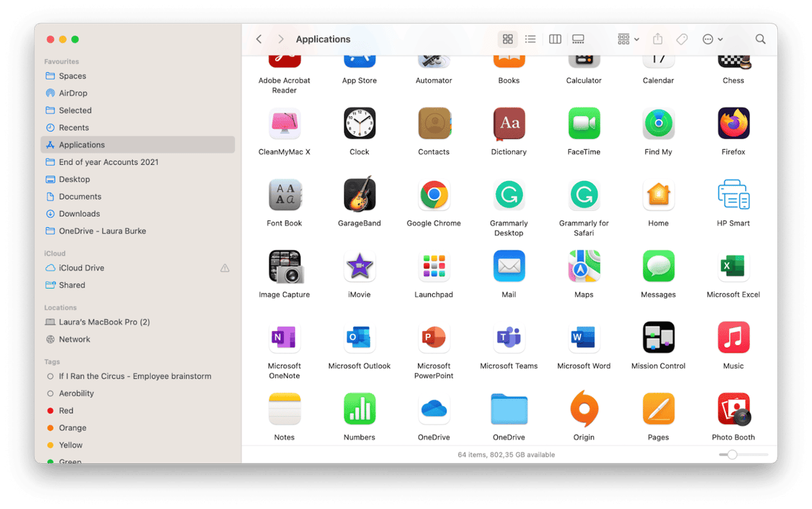Select the Launchpad icon
812x509 pixels.
pos(433,266)
